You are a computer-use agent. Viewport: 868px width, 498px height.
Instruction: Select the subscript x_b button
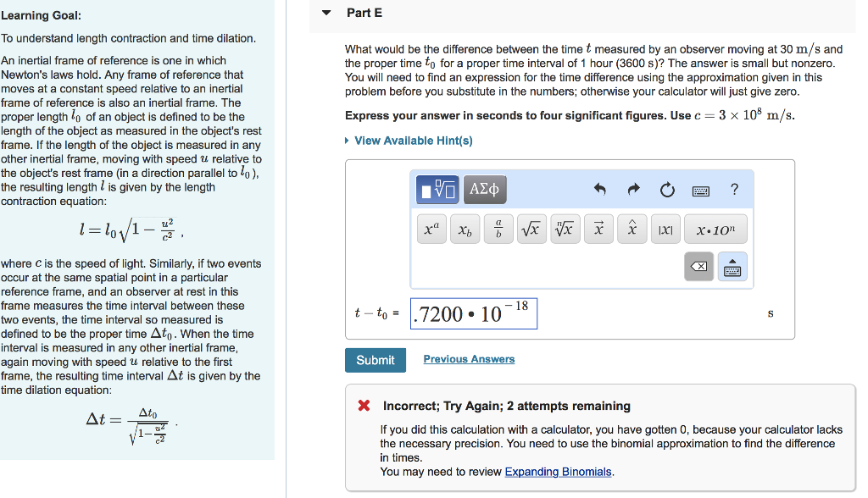tap(465, 228)
